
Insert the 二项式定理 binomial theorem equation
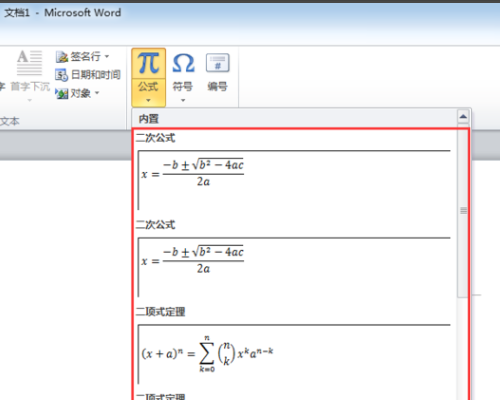click(x=294, y=354)
